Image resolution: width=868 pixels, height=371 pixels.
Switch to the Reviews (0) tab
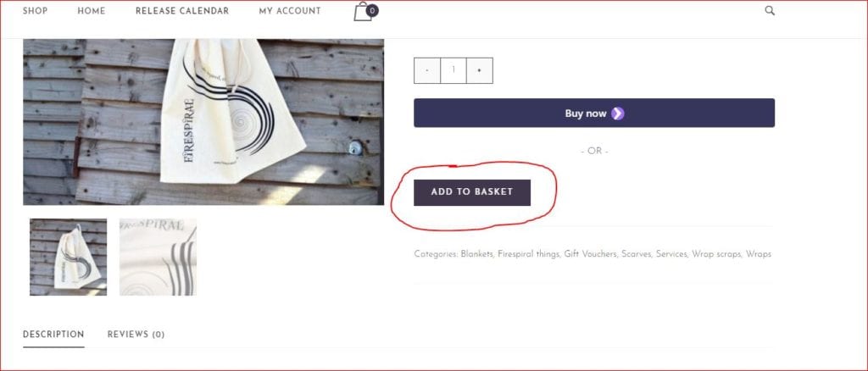[x=136, y=335]
